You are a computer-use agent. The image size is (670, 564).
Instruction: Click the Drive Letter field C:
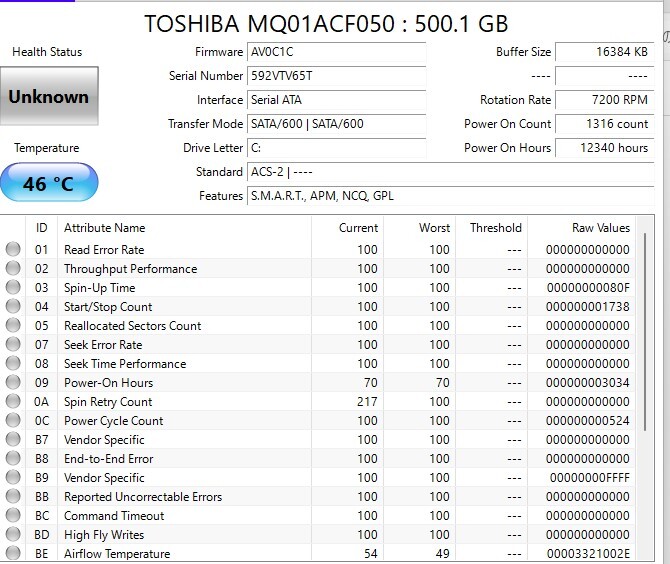(x=337, y=147)
